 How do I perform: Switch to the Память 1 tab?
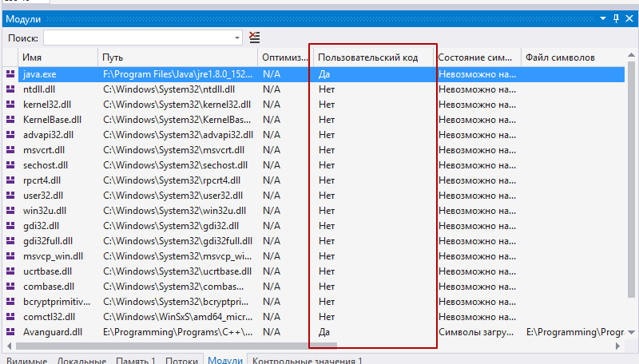pos(135,361)
